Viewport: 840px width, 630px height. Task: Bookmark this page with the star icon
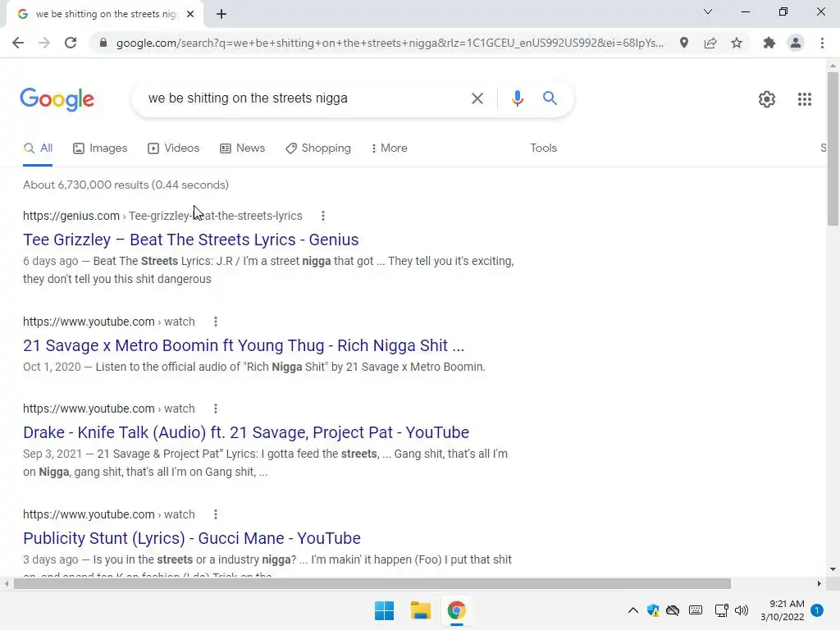(737, 43)
